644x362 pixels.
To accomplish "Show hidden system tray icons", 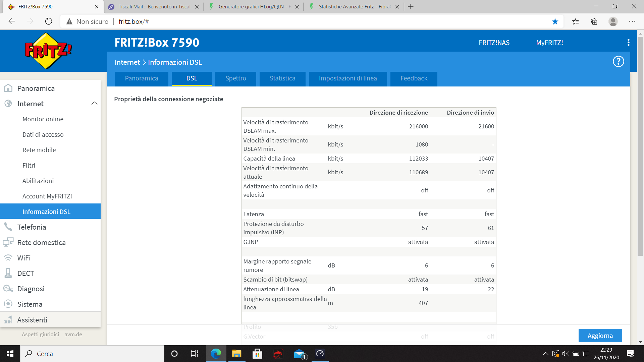I will coord(545,354).
